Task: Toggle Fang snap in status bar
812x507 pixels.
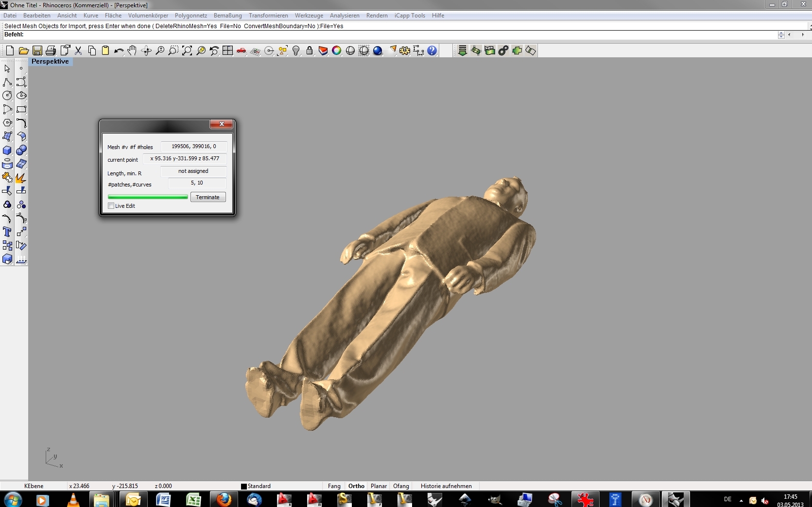Action: (x=334, y=486)
